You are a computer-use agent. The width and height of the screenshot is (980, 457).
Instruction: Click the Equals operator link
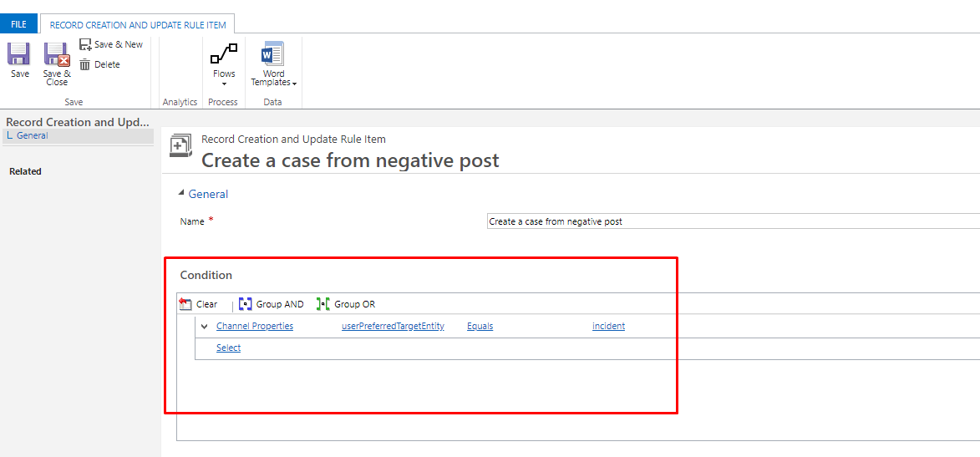pyautogui.click(x=480, y=327)
